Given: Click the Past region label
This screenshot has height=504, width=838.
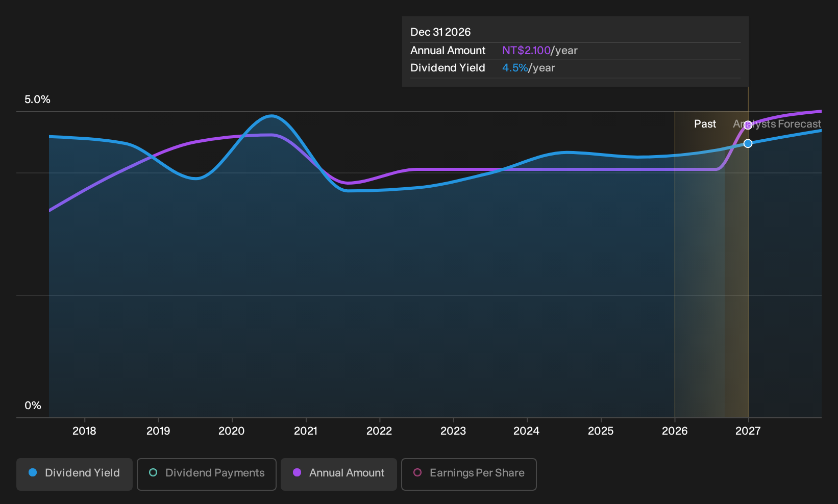Looking at the screenshot, I should [x=705, y=124].
